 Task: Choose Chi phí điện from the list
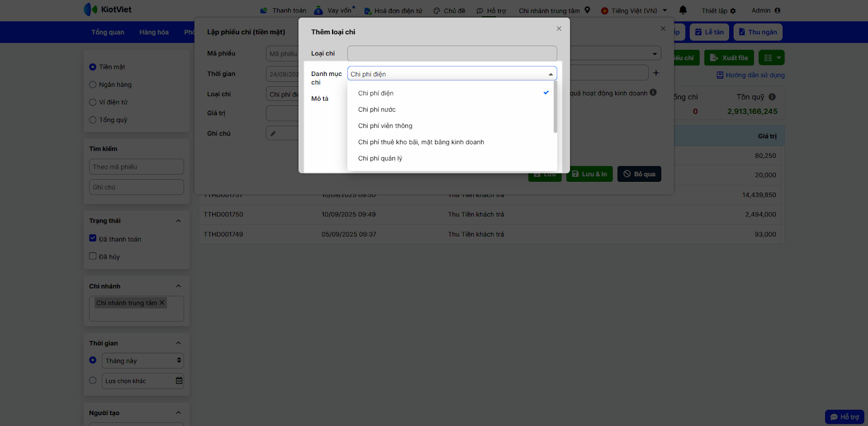[x=452, y=93]
